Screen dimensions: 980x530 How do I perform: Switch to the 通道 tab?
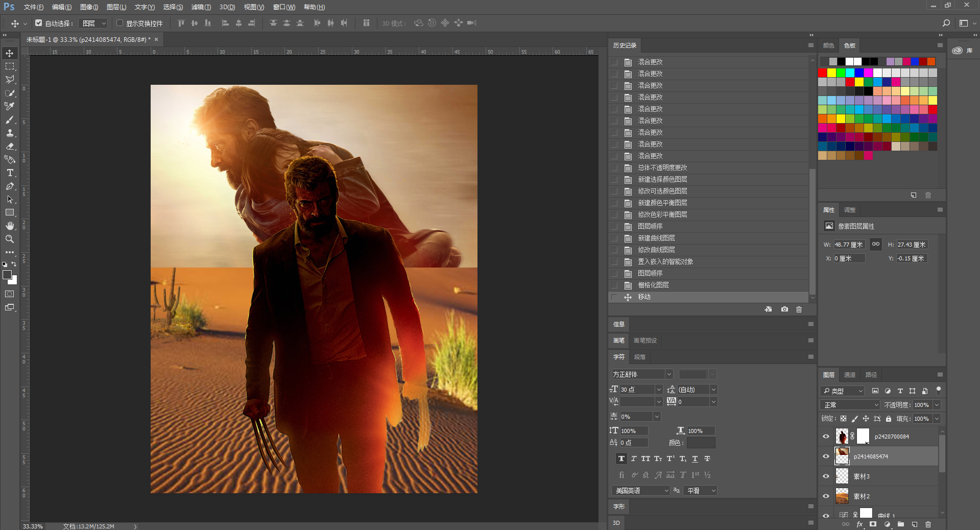point(850,375)
